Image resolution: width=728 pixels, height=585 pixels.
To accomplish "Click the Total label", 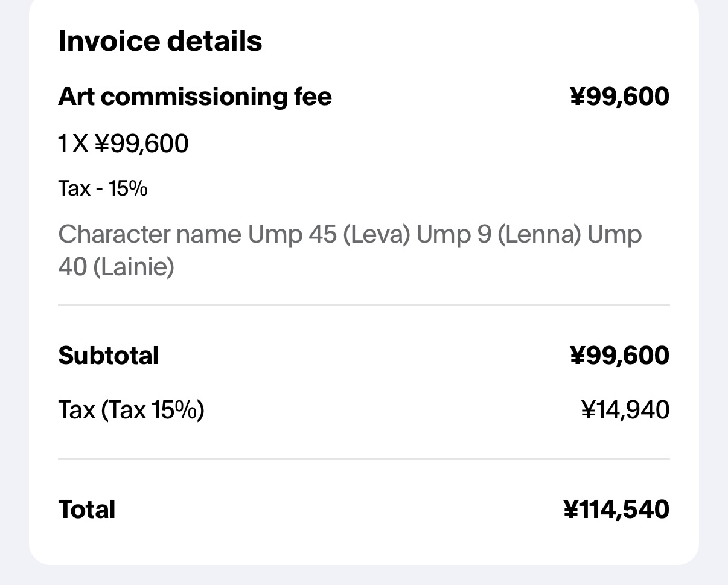I will point(87,510).
